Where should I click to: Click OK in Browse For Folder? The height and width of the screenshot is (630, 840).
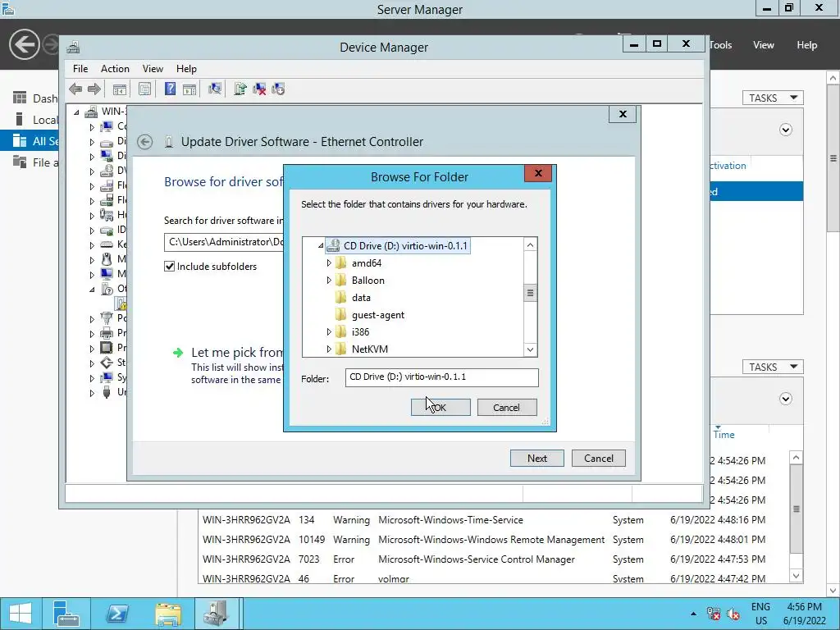[x=441, y=407]
